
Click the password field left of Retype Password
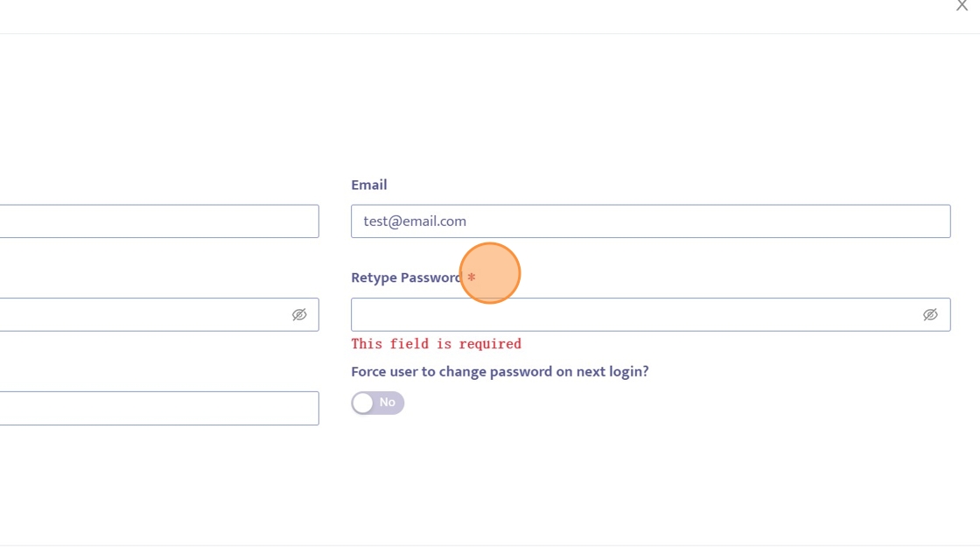click(x=140, y=315)
